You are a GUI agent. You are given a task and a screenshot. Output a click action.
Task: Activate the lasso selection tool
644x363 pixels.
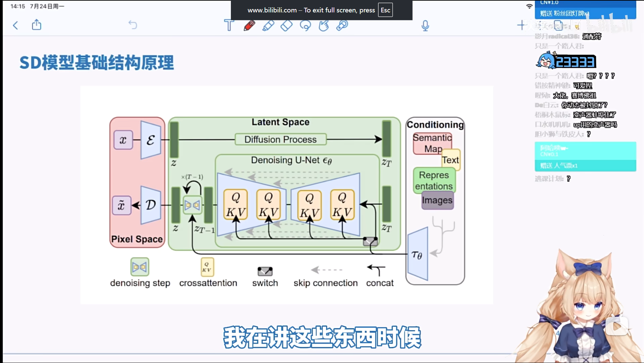click(305, 25)
